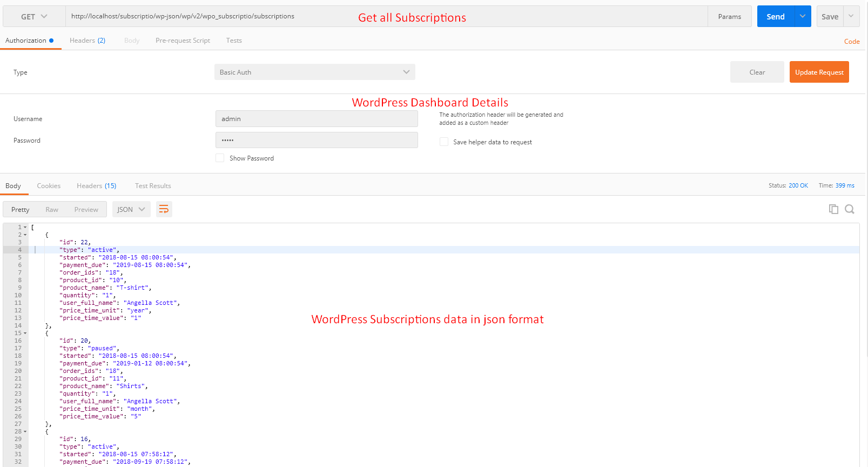Click the 399 ms time value
Image resolution: width=868 pixels, height=467 pixels.
click(x=845, y=185)
